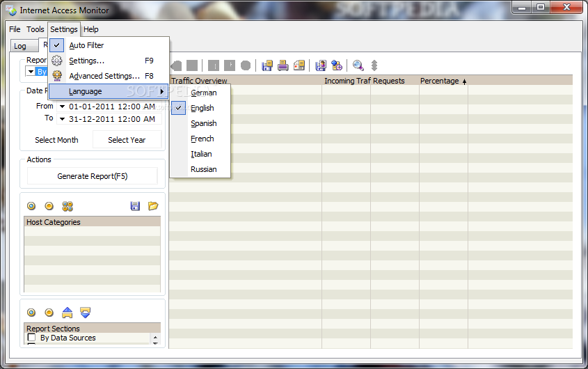Deselect all report sections orange-dot icon
This screenshot has width=588, height=369.
(x=49, y=313)
